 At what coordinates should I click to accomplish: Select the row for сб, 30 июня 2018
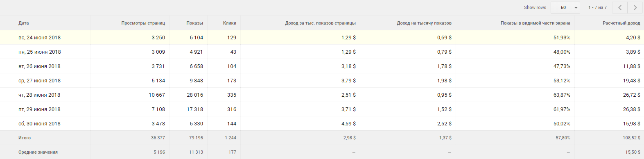tap(322, 123)
